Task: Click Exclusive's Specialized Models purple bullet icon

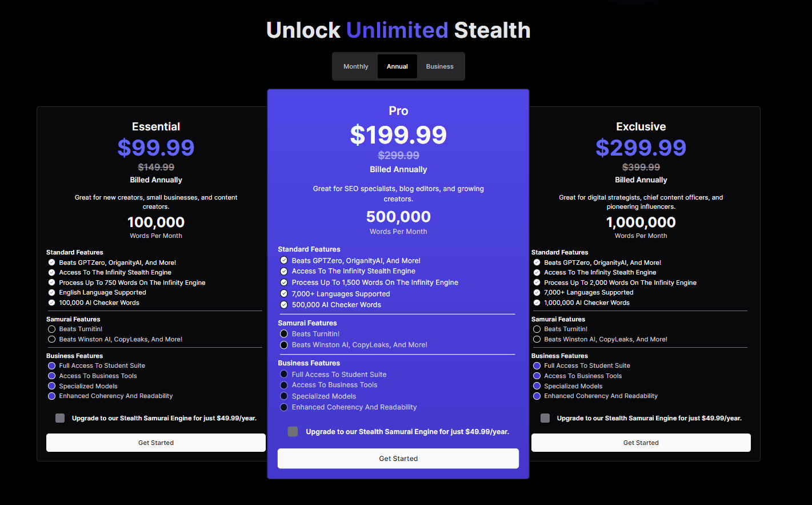Action: 537,386
